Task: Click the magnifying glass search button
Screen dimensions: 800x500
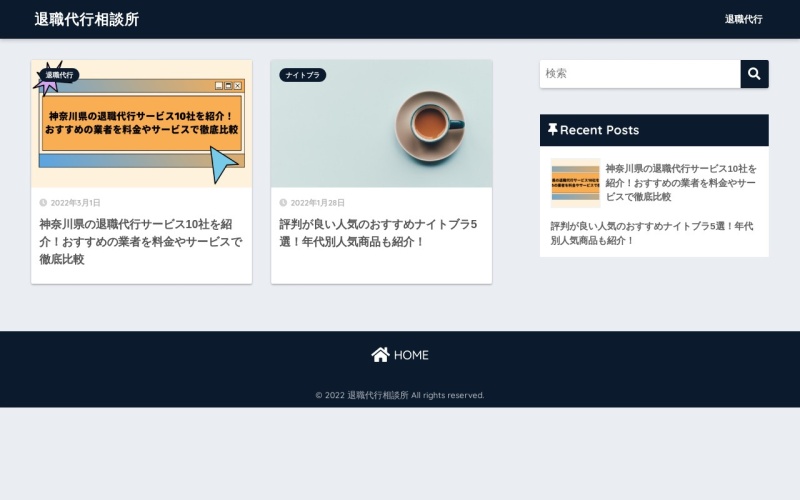Action: [x=754, y=74]
